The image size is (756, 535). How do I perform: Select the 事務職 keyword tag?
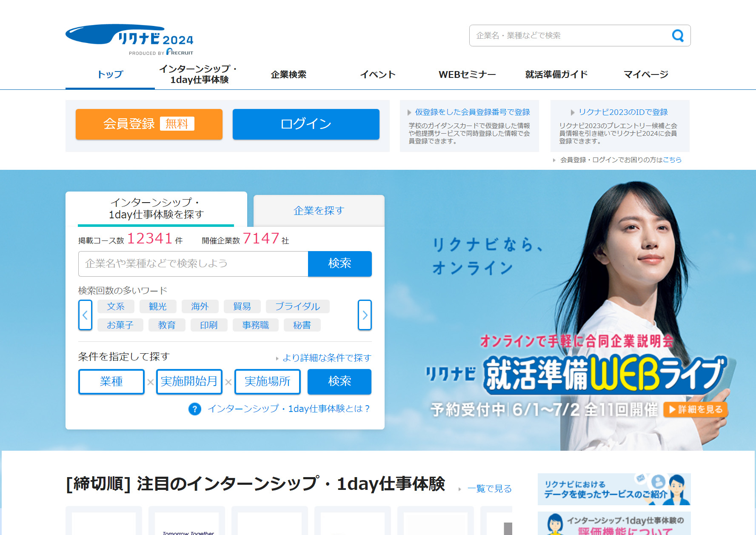coord(256,325)
